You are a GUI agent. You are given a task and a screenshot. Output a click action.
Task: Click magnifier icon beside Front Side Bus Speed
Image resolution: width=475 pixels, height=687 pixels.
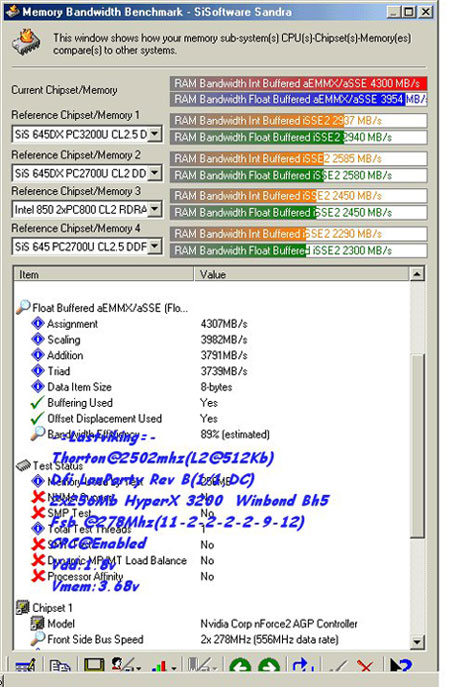tap(37, 639)
